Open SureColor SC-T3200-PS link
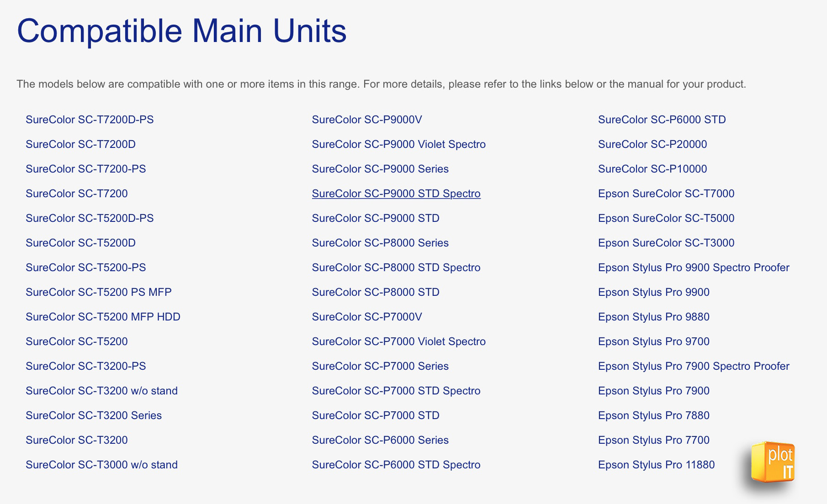827x504 pixels. pyautogui.click(x=86, y=366)
